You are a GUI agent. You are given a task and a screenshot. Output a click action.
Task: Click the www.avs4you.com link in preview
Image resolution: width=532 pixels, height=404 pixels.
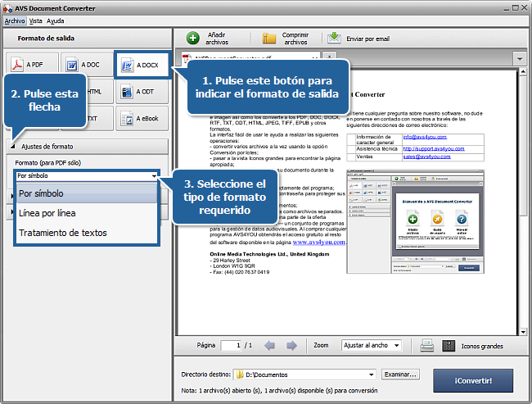(319, 243)
